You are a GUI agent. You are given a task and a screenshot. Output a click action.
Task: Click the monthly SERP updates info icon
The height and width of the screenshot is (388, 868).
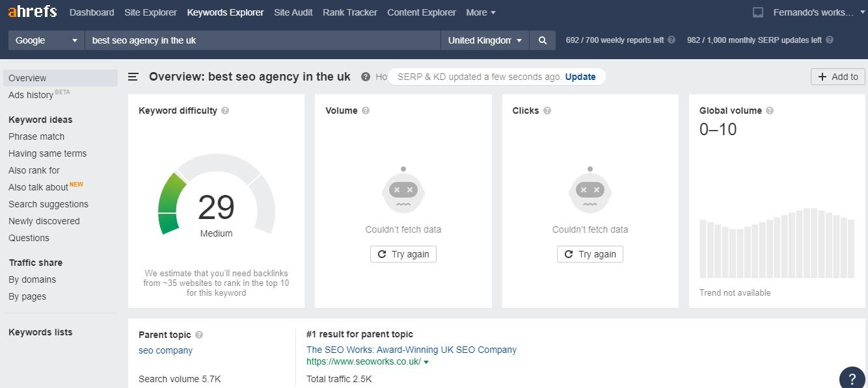[830, 40]
